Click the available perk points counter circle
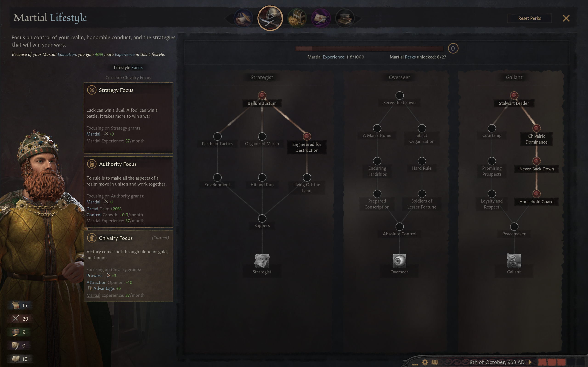Viewport: 588px width, 367px height. [453, 48]
